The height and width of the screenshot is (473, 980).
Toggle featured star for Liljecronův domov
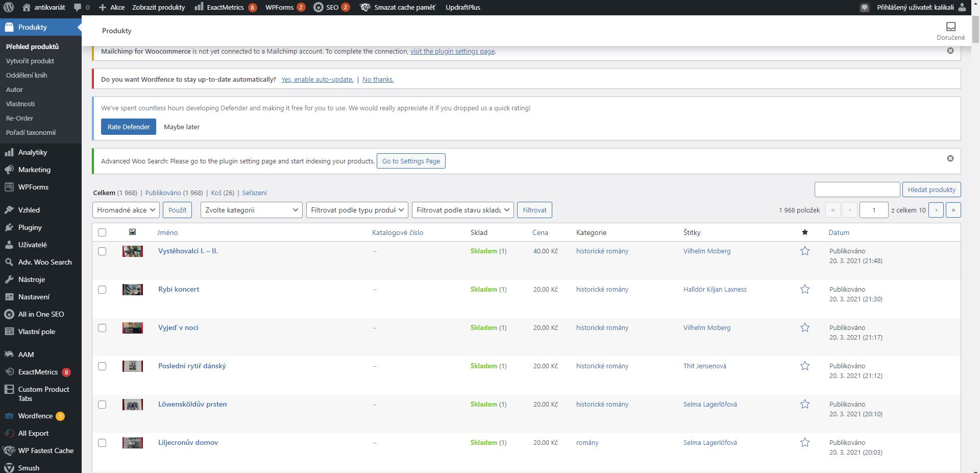805,442
